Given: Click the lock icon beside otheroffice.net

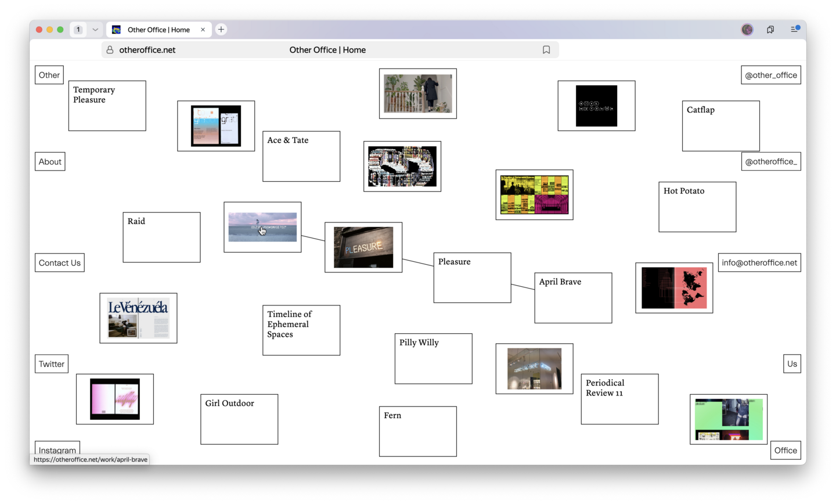Looking at the screenshot, I should tap(110, 50).
